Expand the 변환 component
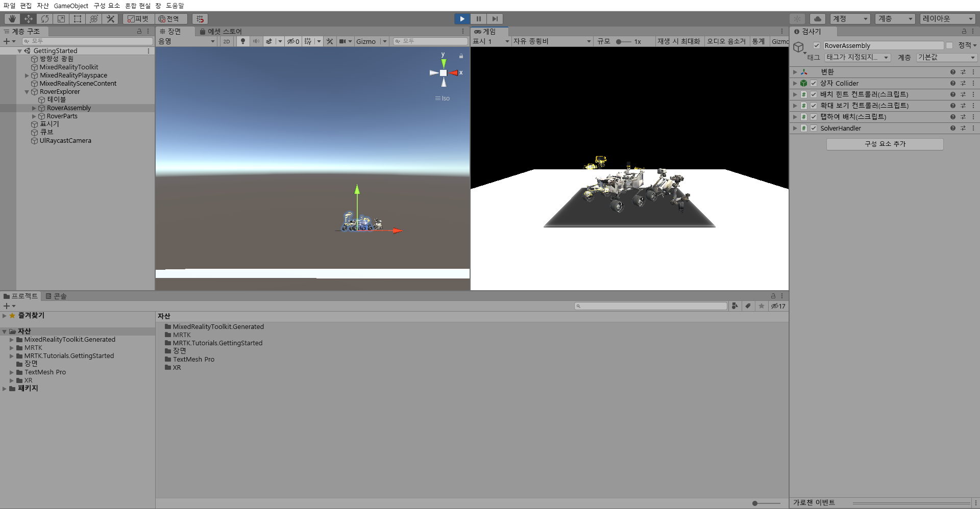The image size is (980, 509). click(x=795, y=72)
